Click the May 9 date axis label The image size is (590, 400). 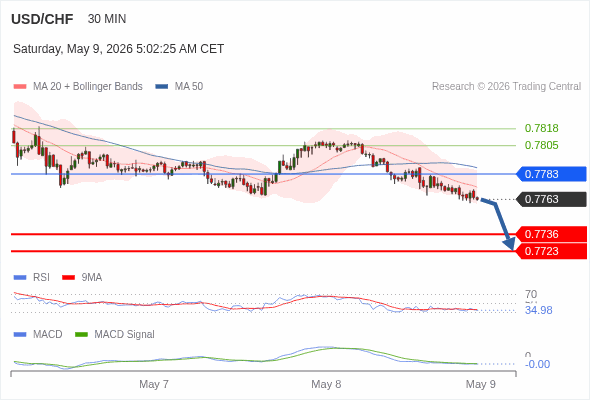click(481, 384)
